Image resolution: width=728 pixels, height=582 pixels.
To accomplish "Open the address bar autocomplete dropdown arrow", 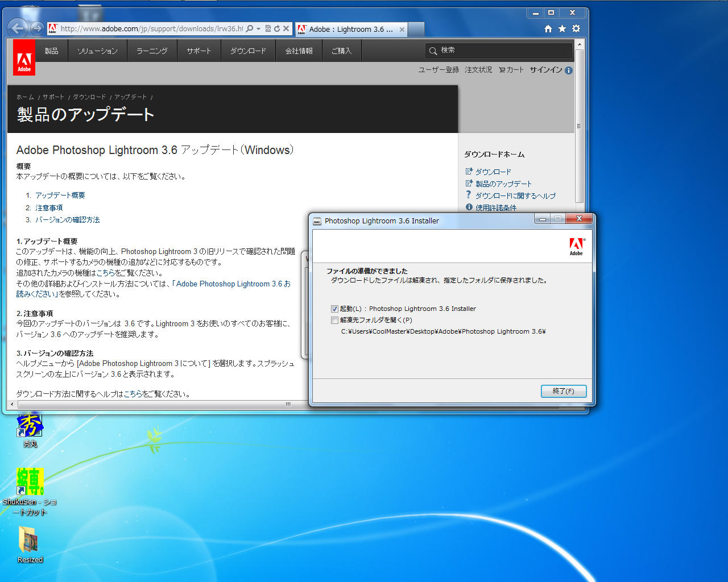I will click(258, 28).
